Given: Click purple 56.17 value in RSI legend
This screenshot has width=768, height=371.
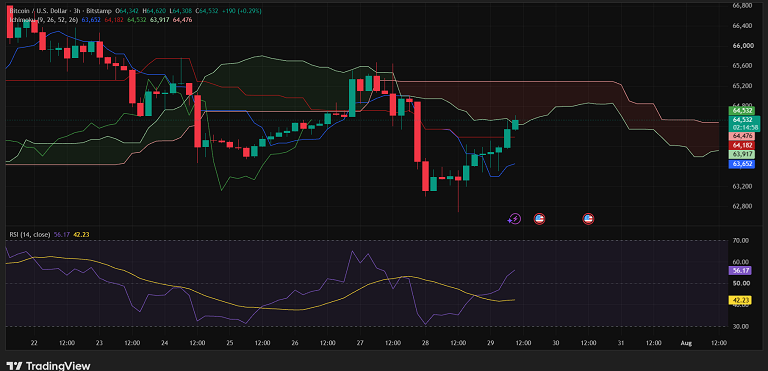Looking at the screenshot, I should tap(61, 235).
